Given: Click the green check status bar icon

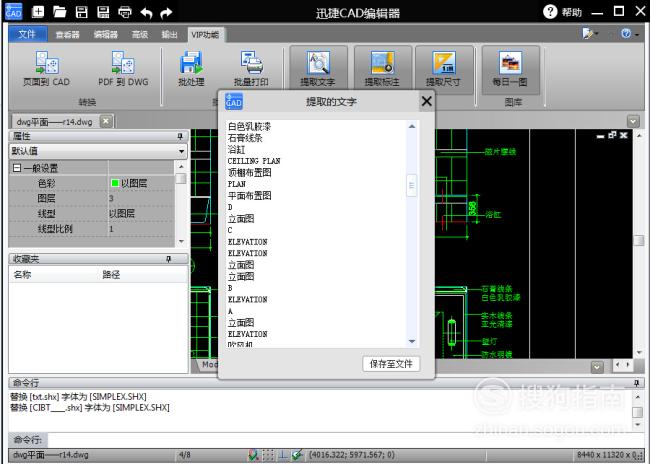Looking at the screenshot, I should (297, 455).
